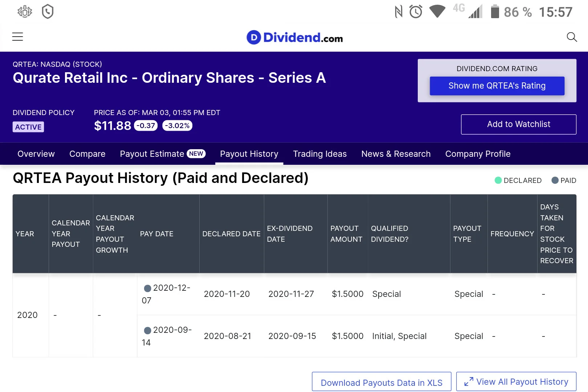Select the Payout History tab

249,154
